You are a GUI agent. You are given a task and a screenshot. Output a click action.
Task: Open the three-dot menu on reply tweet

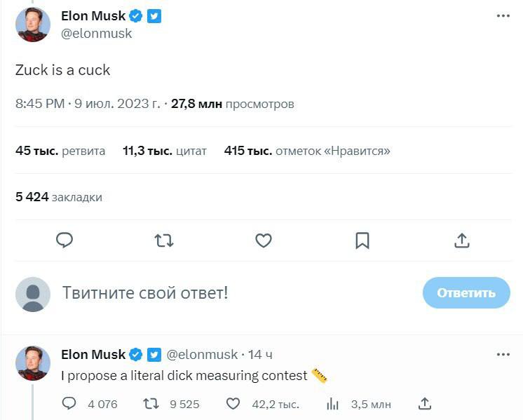point(503,355)
